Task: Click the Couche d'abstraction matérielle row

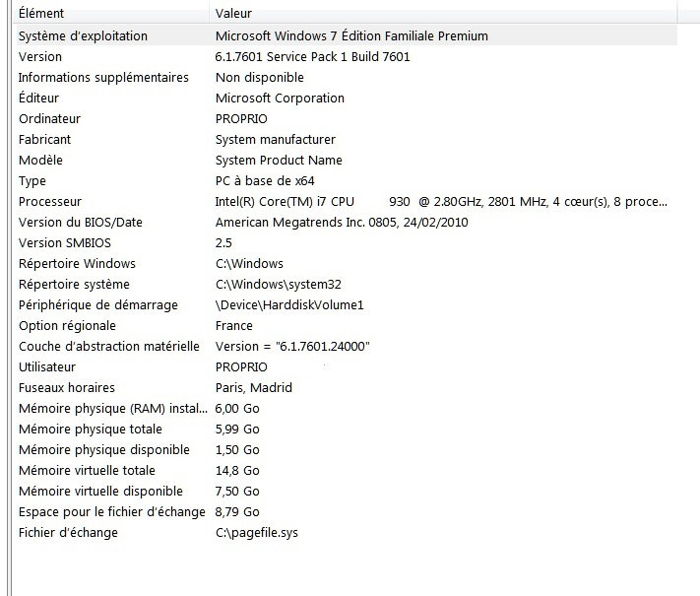Action: 108,347
